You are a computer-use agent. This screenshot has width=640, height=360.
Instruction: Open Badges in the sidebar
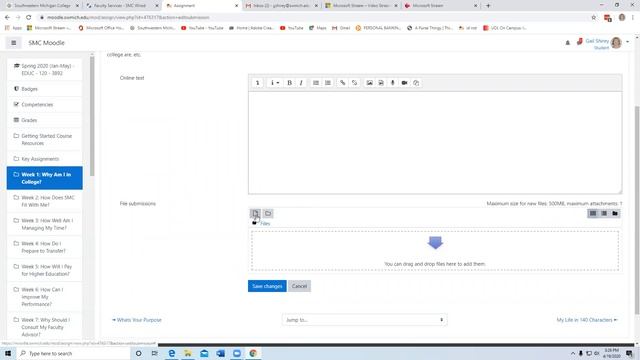(44, 89)
